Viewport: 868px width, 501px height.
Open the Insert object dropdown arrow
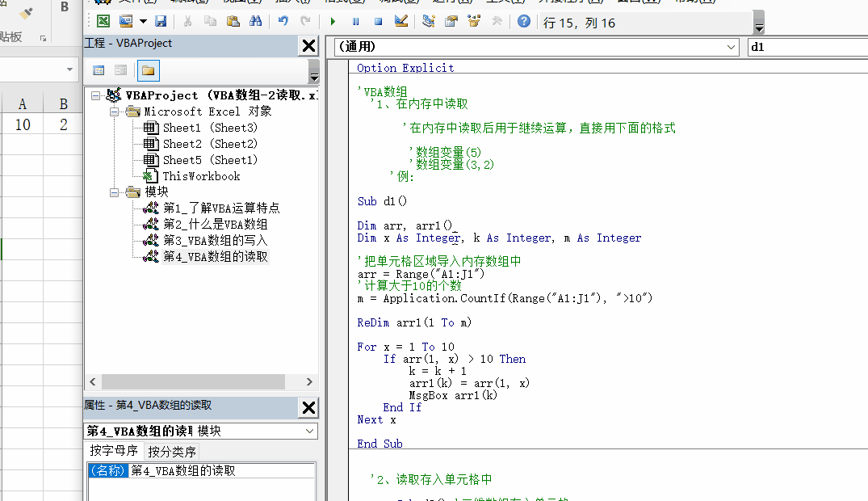tap(143, 22)
